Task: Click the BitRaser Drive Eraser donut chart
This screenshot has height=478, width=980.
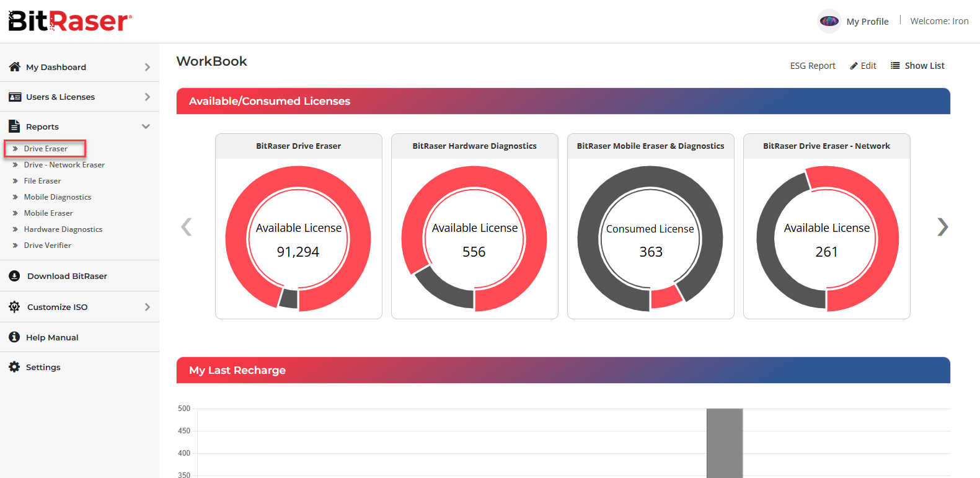Action: pyautogui.click(x=298, y=239)
